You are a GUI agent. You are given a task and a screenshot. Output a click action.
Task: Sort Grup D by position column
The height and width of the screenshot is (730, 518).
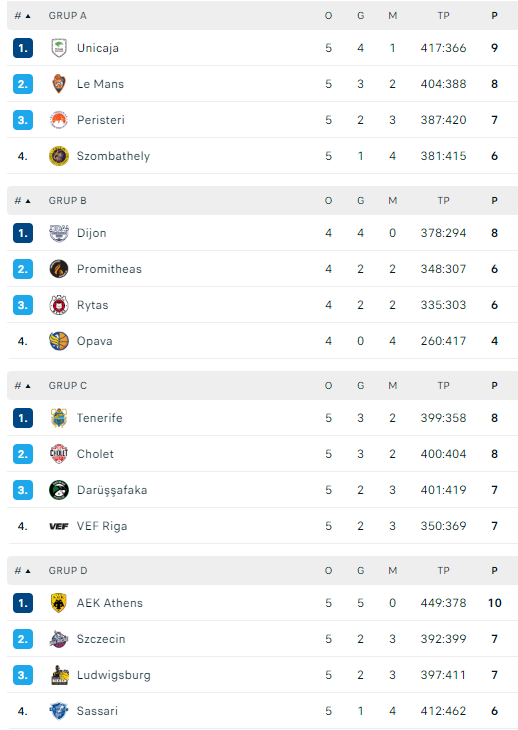click(22, 571)
